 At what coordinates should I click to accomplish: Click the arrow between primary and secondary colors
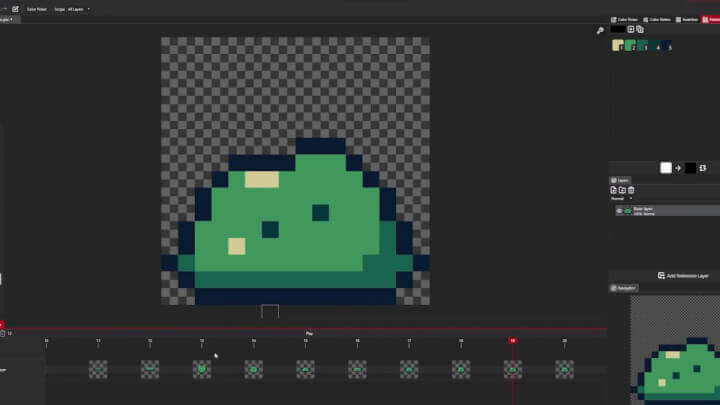(x=678, y=168)
